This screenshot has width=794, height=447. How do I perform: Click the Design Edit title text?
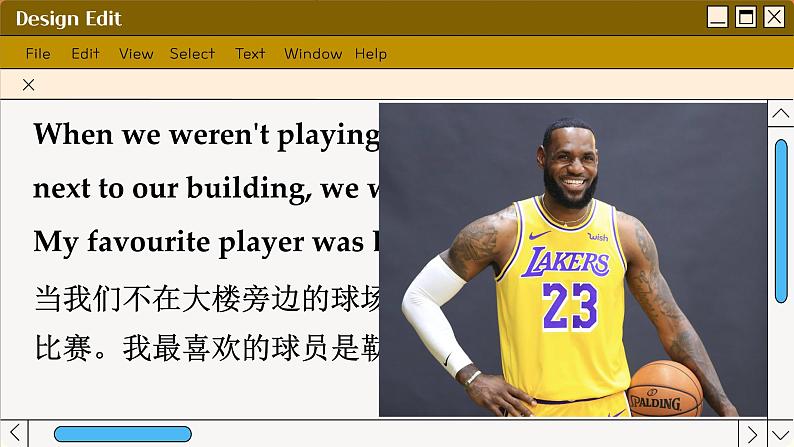[68, 19]
